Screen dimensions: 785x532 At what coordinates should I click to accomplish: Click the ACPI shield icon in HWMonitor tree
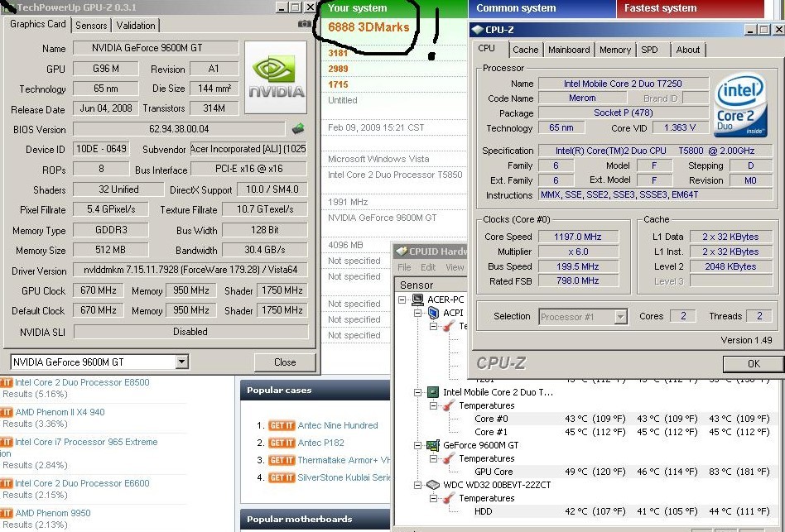tap(434, 313)
